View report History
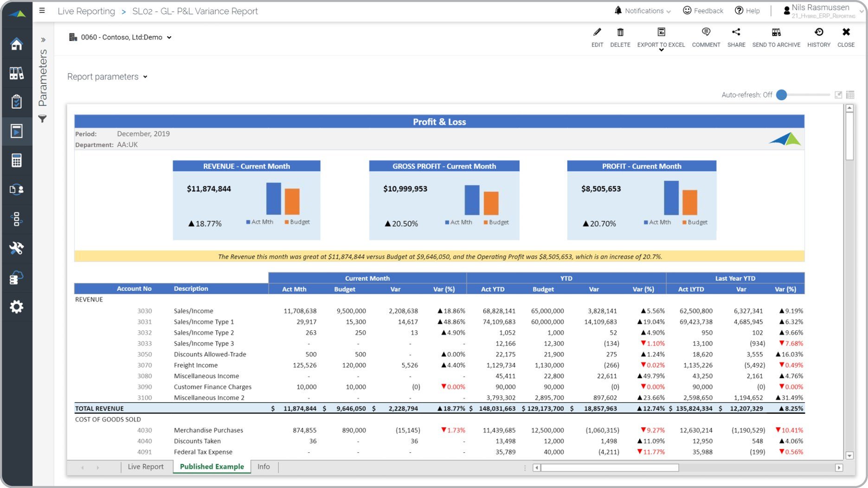Screen dimensions: 868x488 pos(818,32)
